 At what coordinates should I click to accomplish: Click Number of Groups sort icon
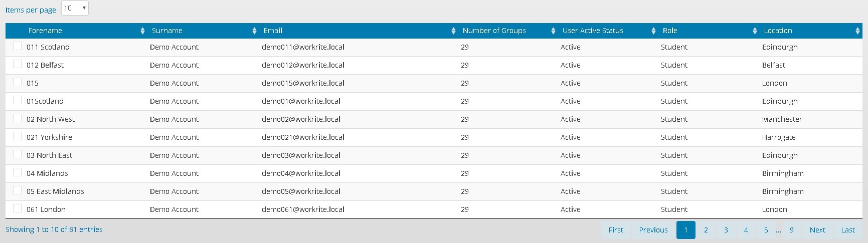point(553,31)
